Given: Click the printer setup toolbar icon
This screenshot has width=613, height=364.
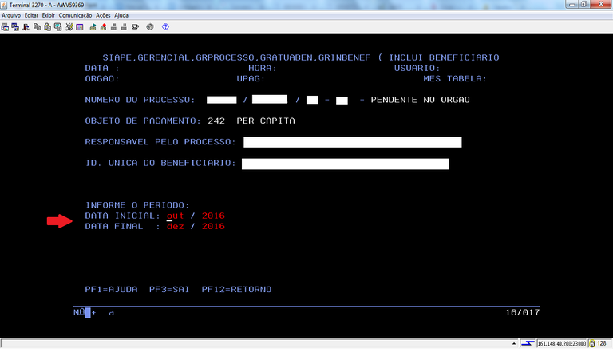Looking at the screenshot, I should pyautogui.click(x=150, y=27).
